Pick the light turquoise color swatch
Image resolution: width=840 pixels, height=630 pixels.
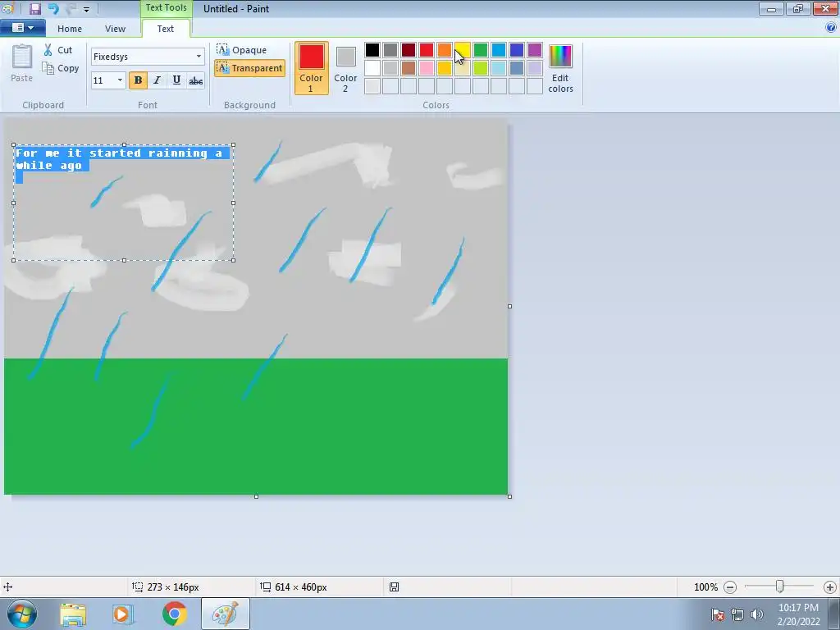(499, 68)
